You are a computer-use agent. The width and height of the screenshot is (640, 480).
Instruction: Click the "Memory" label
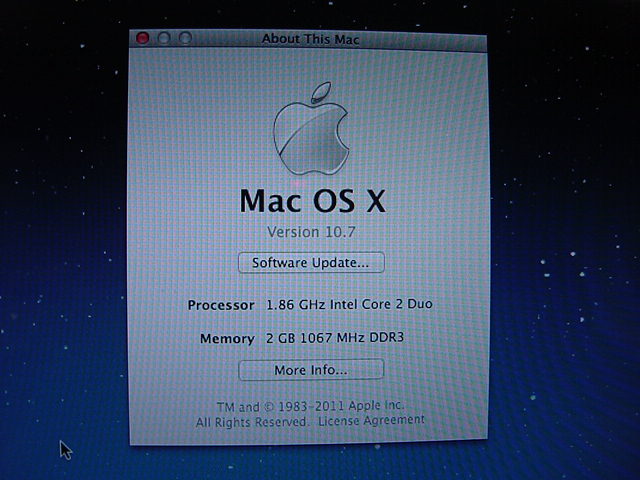pos(227,339)
